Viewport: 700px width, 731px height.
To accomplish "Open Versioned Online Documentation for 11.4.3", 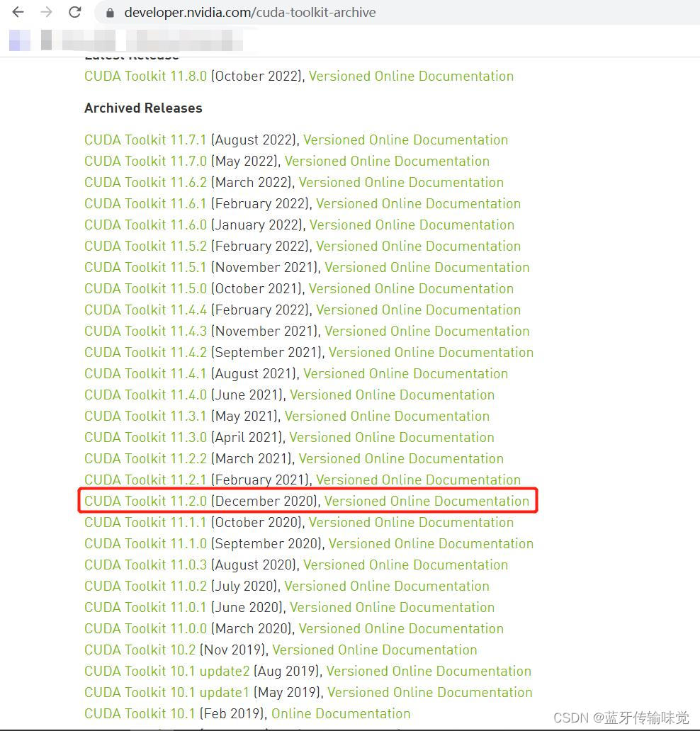I will coord(427,331).
